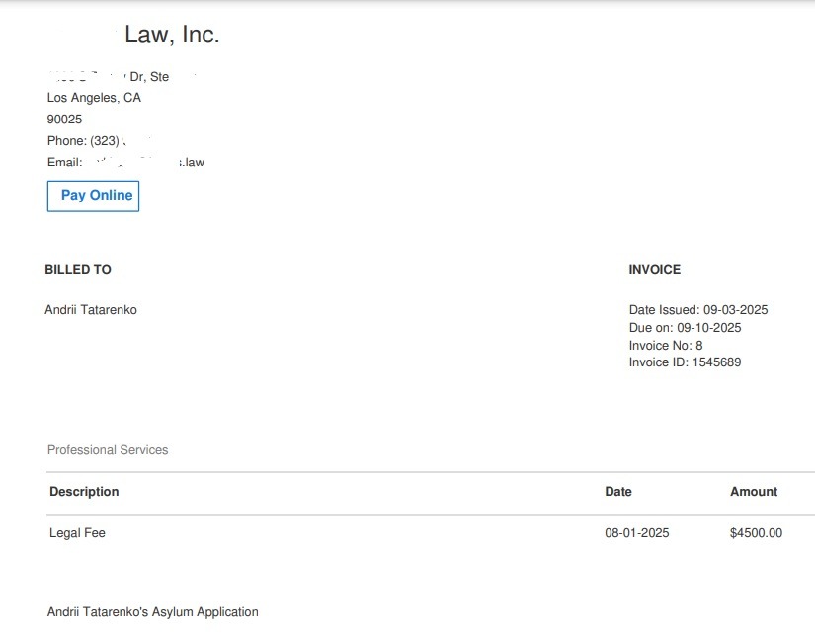Click the INVOICE heading
The height and width of the screenshot is (644, 815).
(654, 270)
